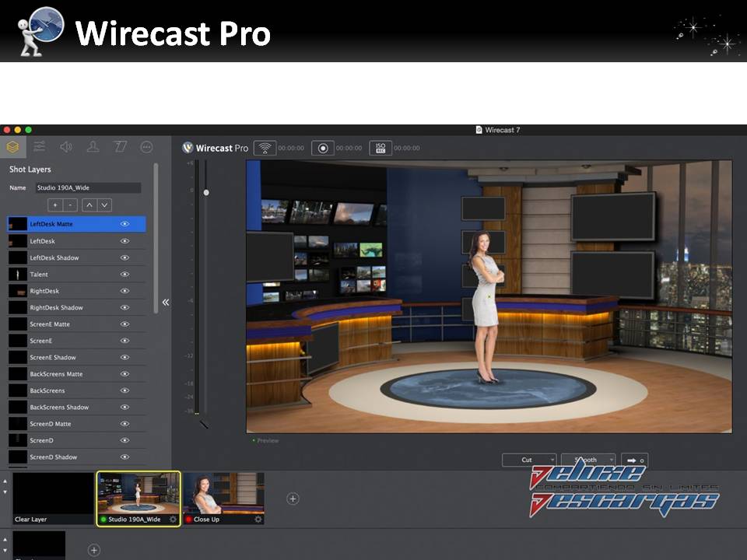Screen dimensions: 747x560
Task: Click the timer next to ISO button
Action: 407,148
